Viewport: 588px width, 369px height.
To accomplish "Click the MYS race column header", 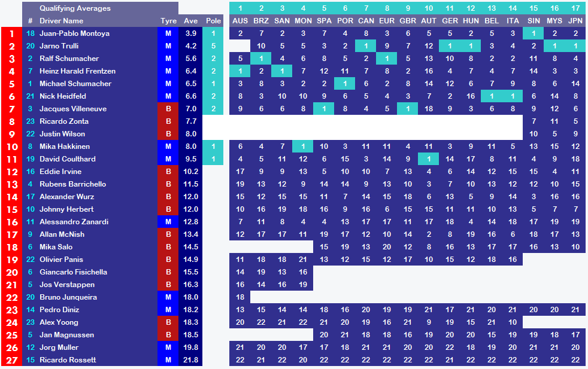I will (x=554, y=21).
